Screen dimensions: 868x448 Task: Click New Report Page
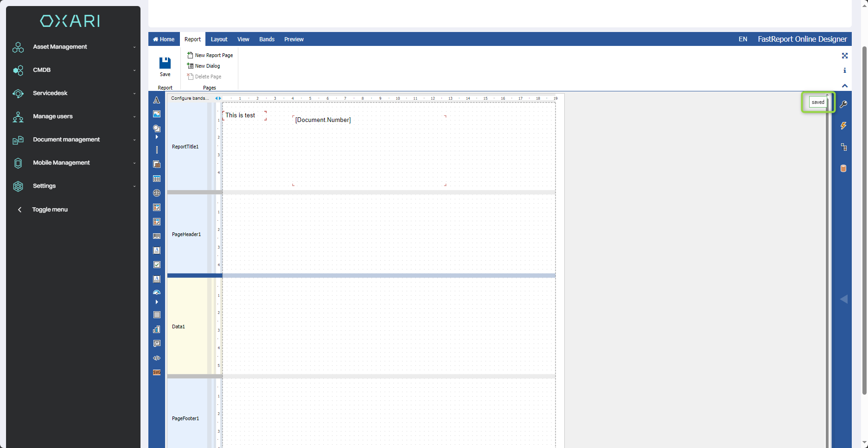click(210, 55)
